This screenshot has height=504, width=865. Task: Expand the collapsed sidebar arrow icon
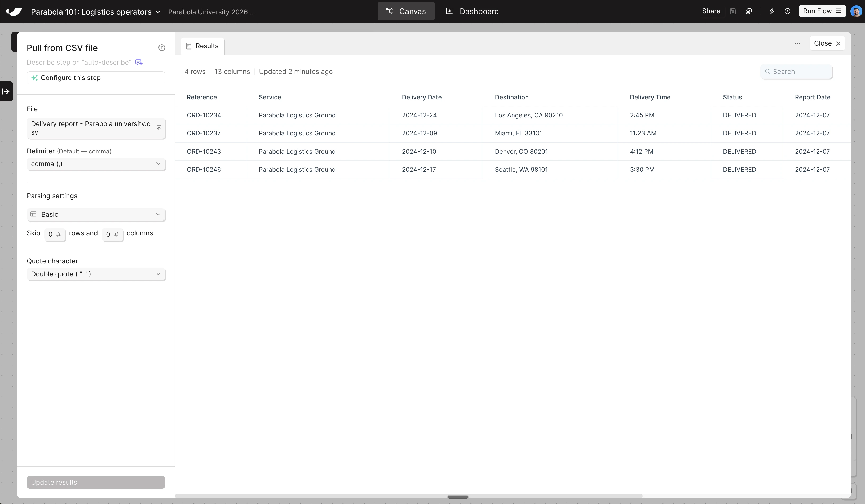click(6, 91)
